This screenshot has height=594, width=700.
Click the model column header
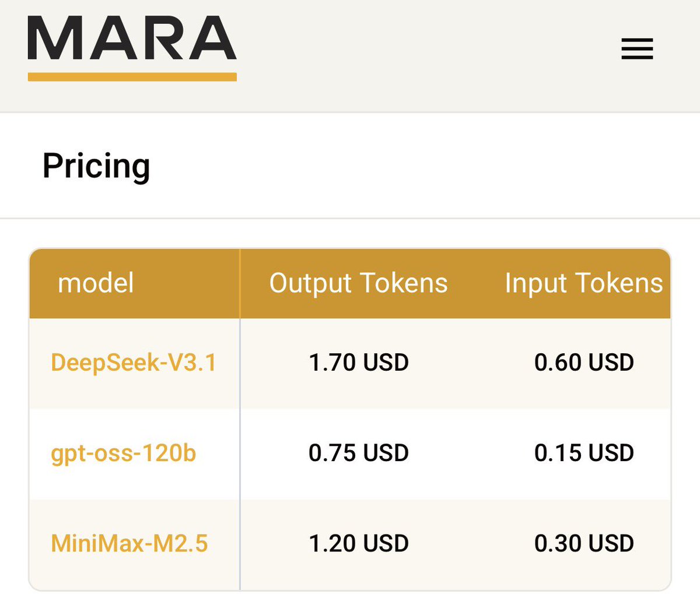(x=96, y=283)
